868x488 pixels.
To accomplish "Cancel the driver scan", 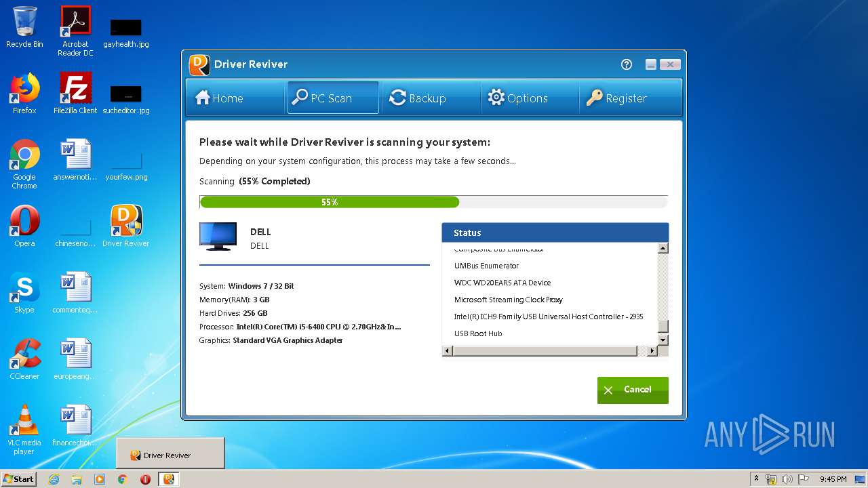I will (633, 390).
